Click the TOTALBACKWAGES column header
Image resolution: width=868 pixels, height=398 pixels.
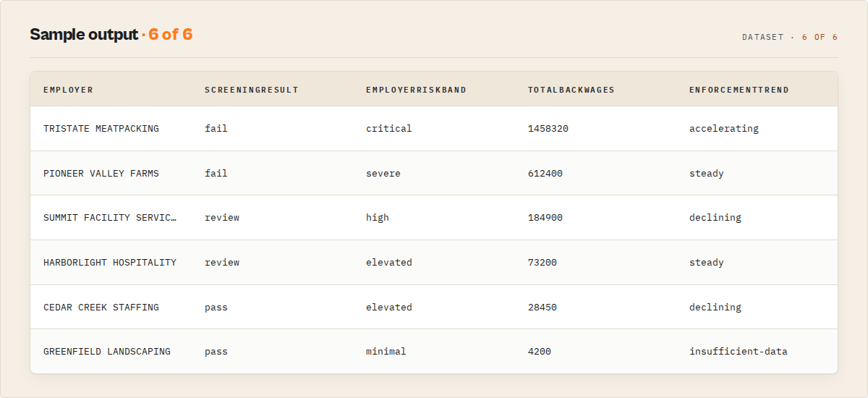pyautogui.click(x=571, y=90)
